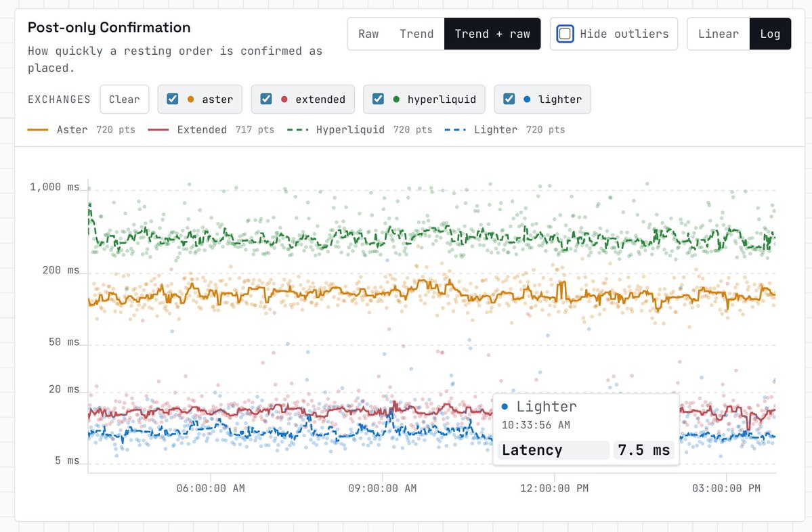Image resolution: width=812 pixels, height=532 pixels.
Task: Click the red dot beside extended
Action: pos(284,99)
